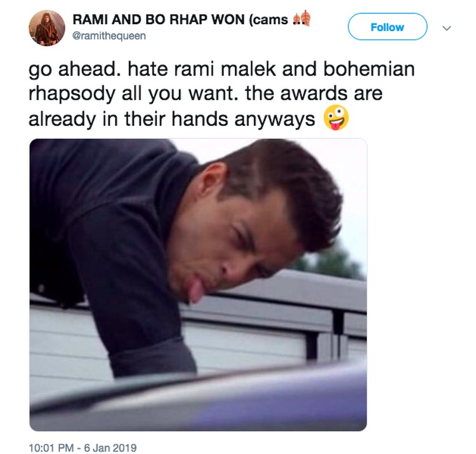The width and height of the screenshot is (476, 454).
Task: Visit the @ramithequeen handle link
Action: click(109, 36)
